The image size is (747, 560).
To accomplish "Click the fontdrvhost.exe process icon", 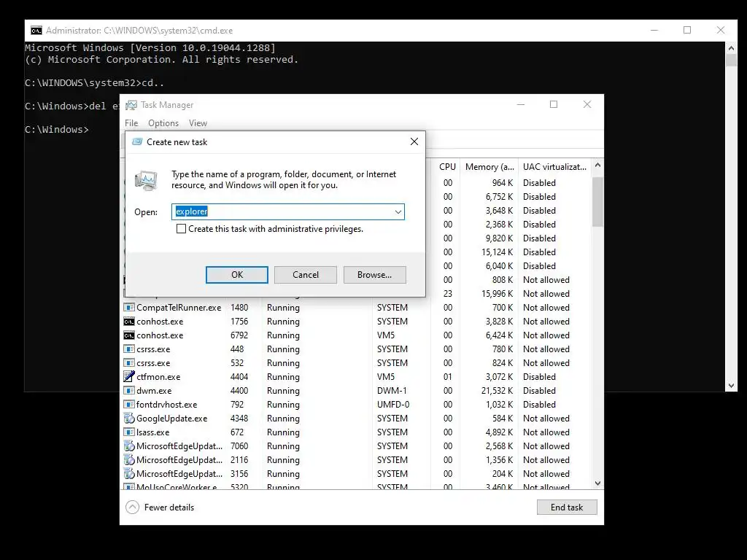I will pos(128,404).
